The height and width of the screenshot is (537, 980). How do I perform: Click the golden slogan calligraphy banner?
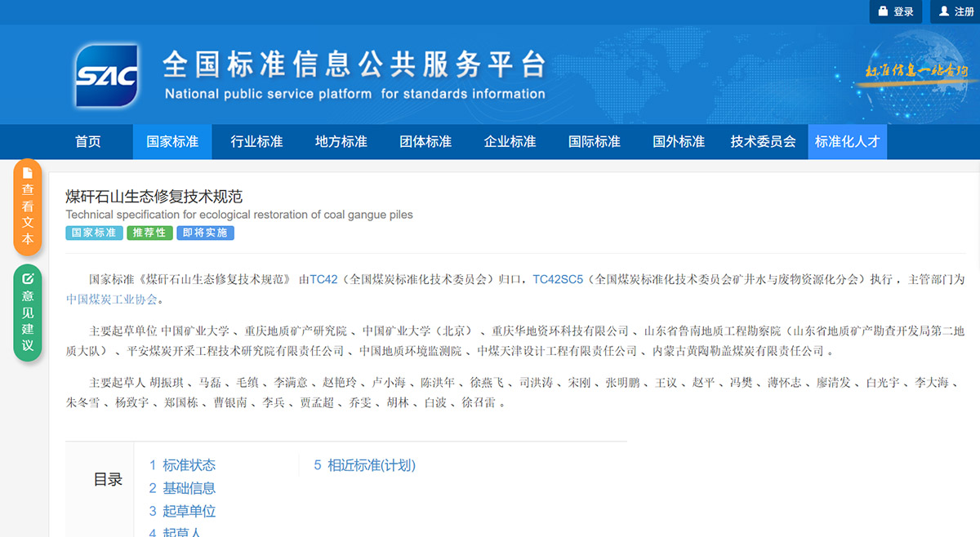[915, 71]
